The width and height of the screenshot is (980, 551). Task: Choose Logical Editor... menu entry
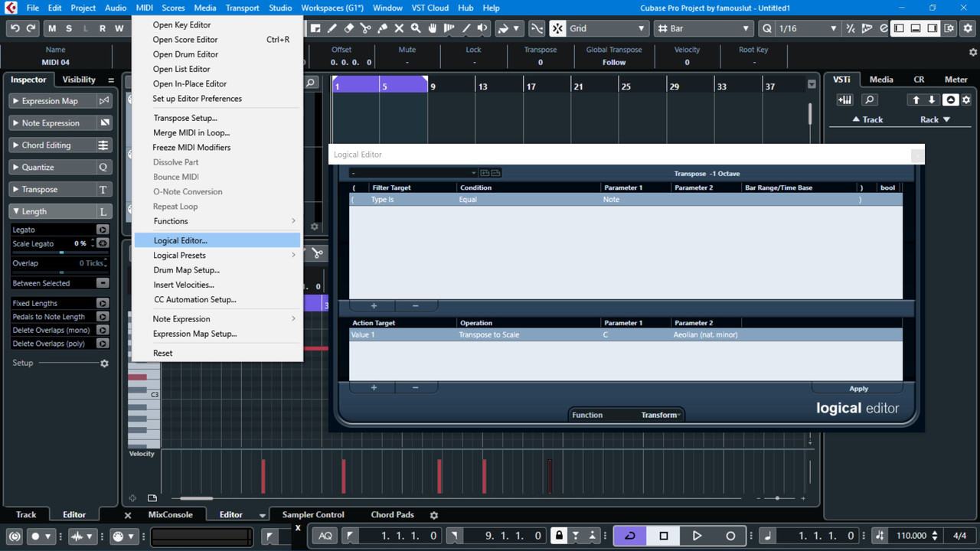(x=217, y=240)
